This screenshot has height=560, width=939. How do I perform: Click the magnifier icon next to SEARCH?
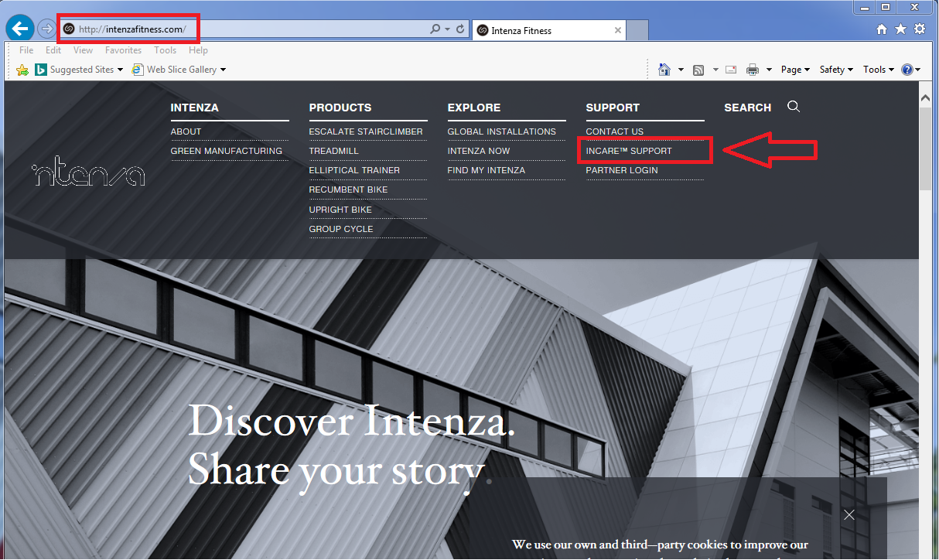(794, 107)
